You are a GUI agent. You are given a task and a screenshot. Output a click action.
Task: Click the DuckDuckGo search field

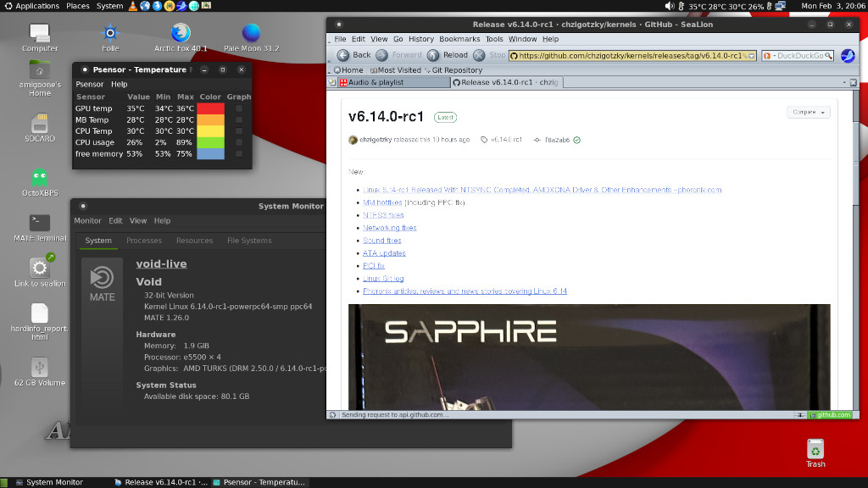798,56
